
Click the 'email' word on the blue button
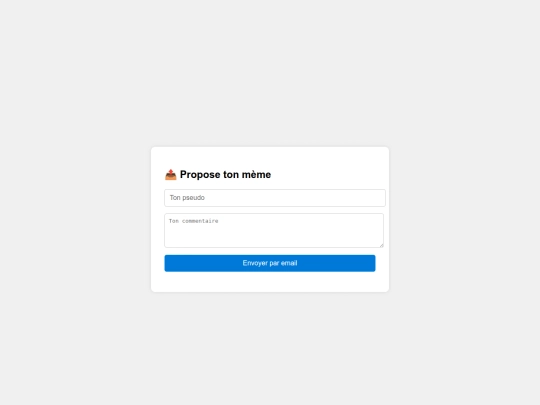(x=289, y=263)
